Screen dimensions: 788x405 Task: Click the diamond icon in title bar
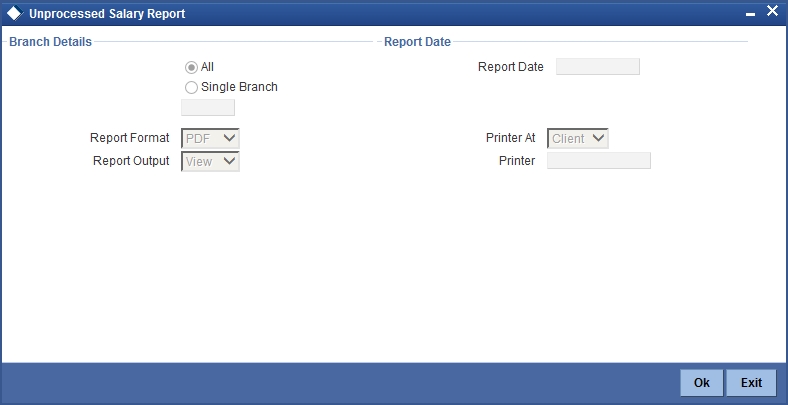click(x=15, y=13)
